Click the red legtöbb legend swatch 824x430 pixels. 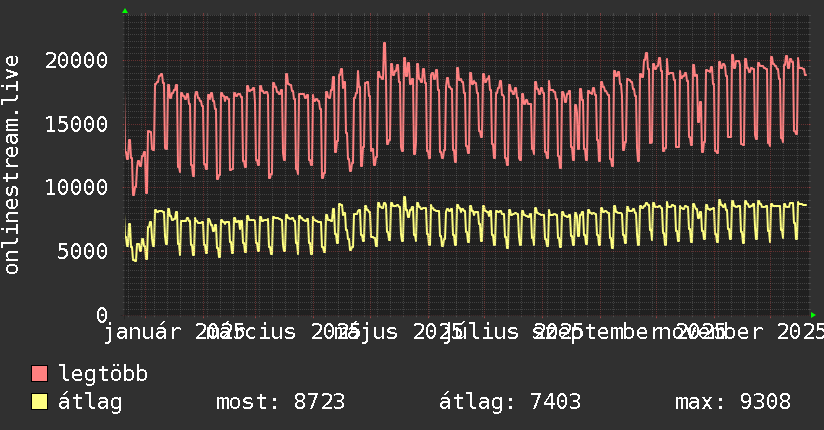click(x=39, y=373)
